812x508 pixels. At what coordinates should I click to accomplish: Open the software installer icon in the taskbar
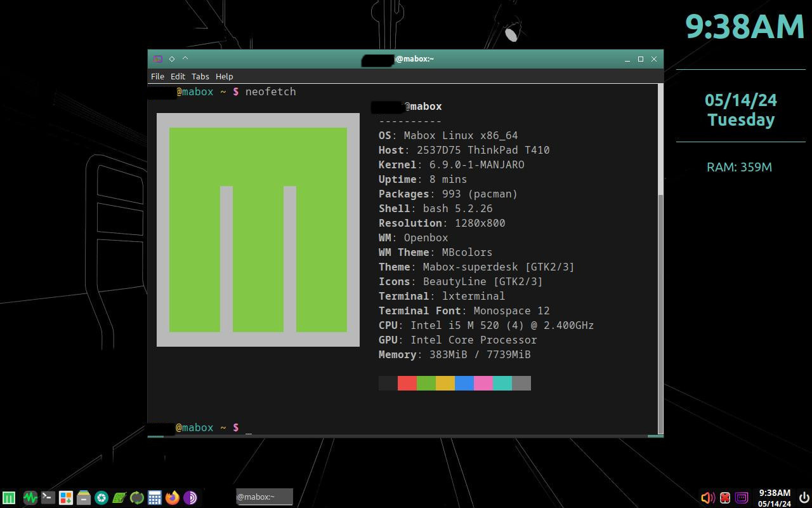(x=65, y=497)
